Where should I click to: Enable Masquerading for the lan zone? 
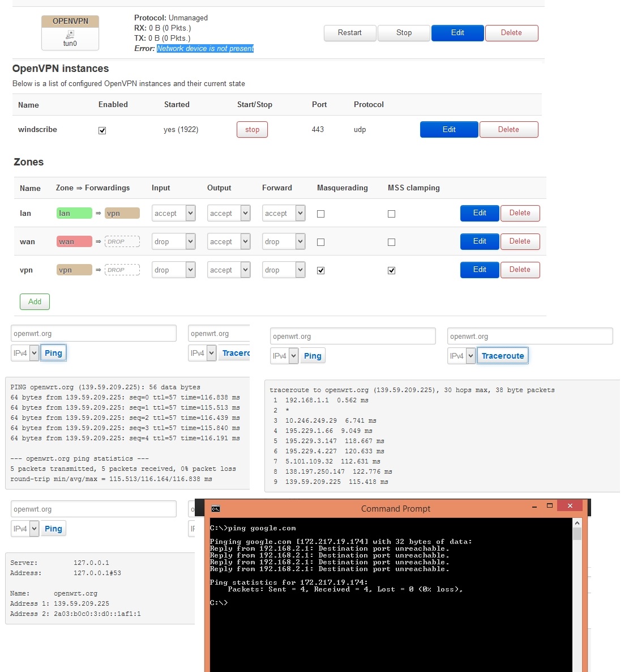(x=321, y=214)
